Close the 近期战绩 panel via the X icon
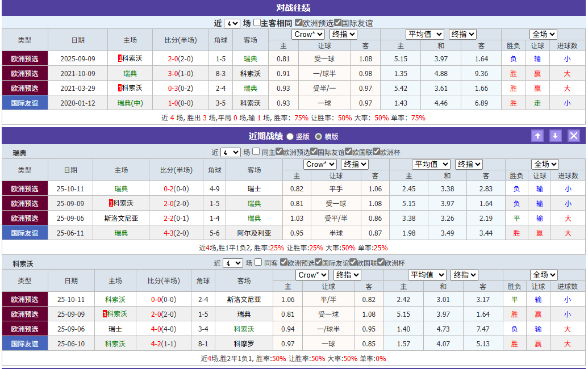The image size is (588, 369). pyautogui.click(x=574, y=136)
